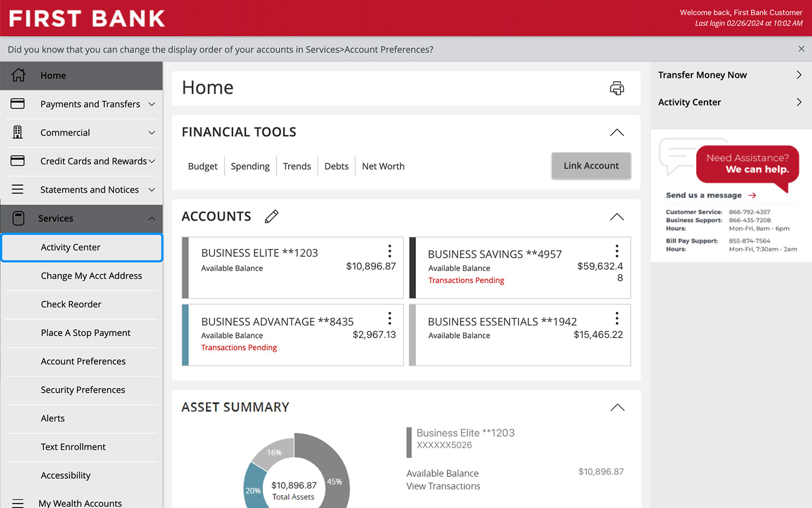
Task: Click the Link Account button
Action: pos(591,166)
